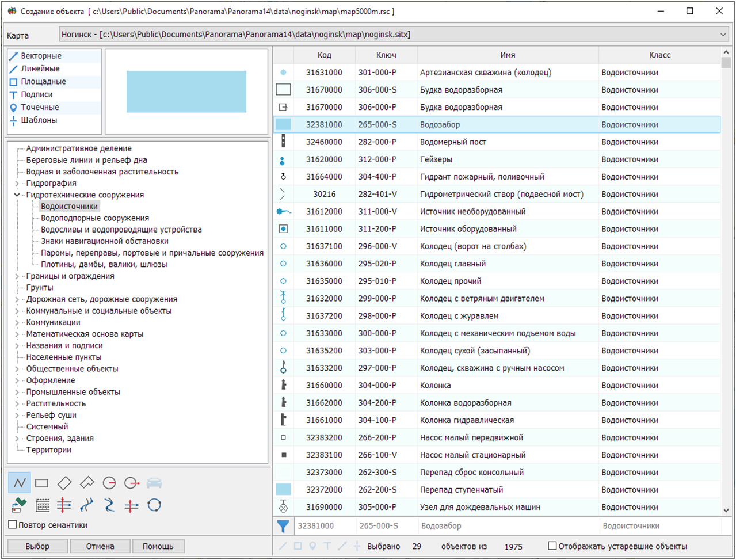Expand the Дорожная сеть tree node
The width and height of the screenshot is (736, 560).
click(x=17, y=299)
